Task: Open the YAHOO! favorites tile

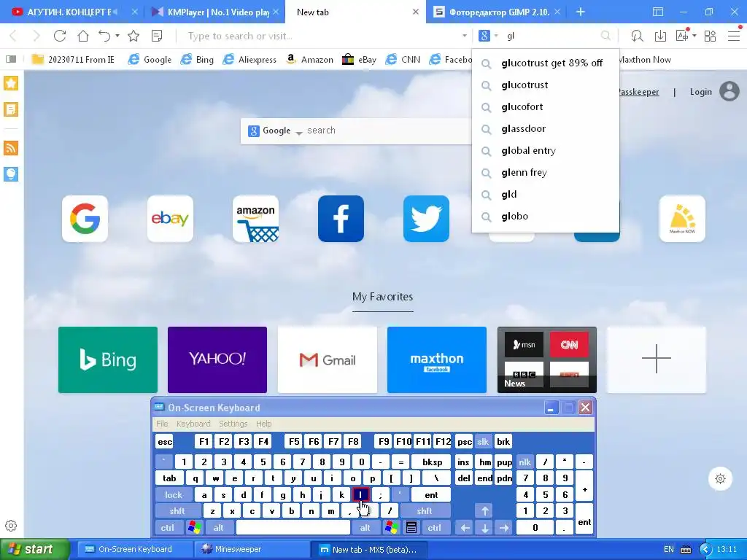Action: coord(217,359)
